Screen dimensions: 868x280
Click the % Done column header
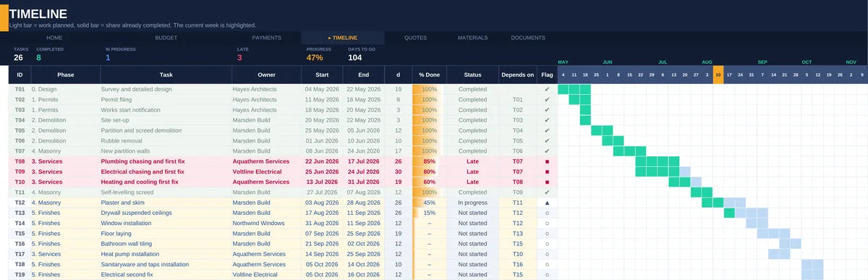click(x=429, y=75)
